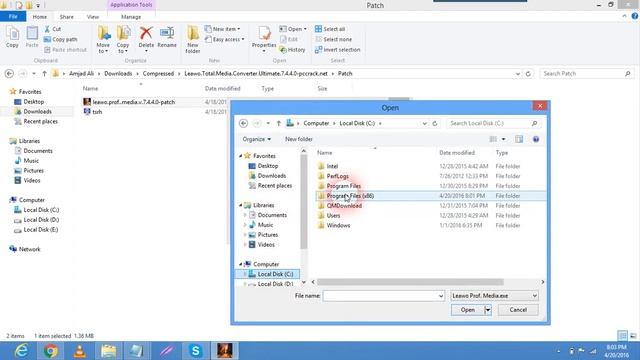Click Copy path in the ribbon
640x360 pixels.
60,39
